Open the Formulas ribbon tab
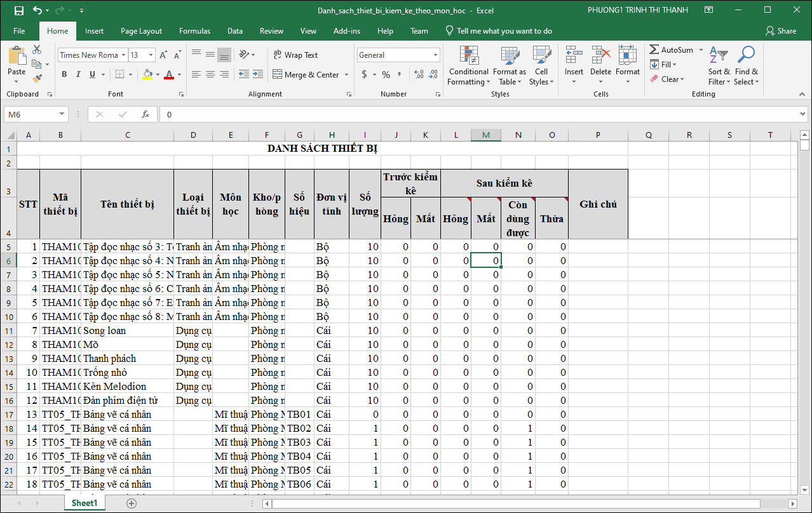 (194, 31)
